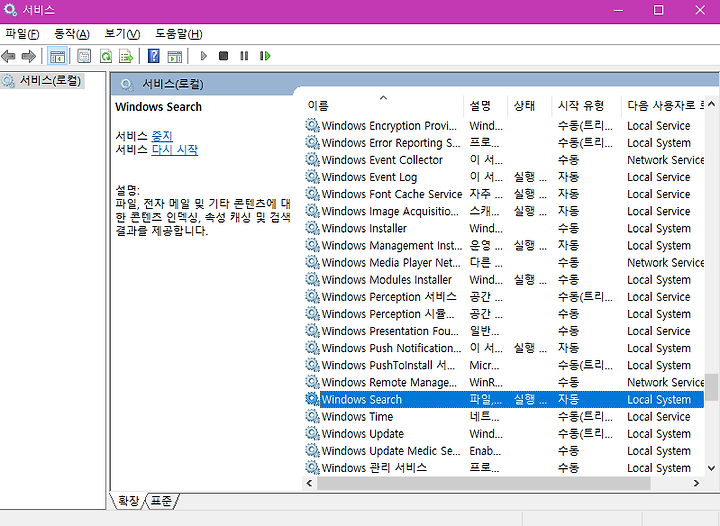
Task: Select Windows Media Player Net... row
Action: (x=504, y=262)
